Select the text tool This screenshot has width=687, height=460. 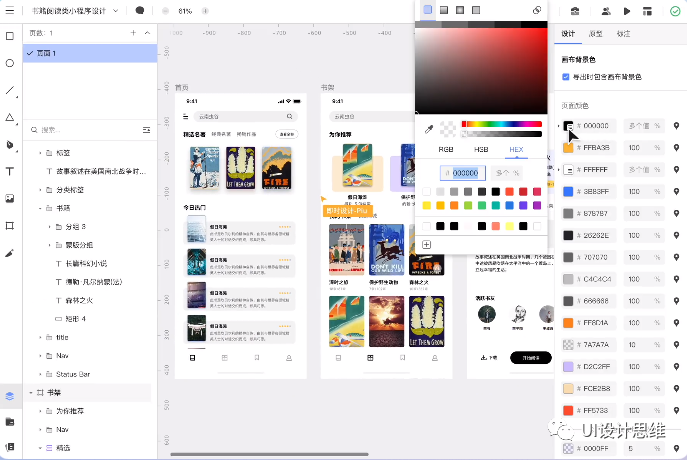tap(10, 171)
